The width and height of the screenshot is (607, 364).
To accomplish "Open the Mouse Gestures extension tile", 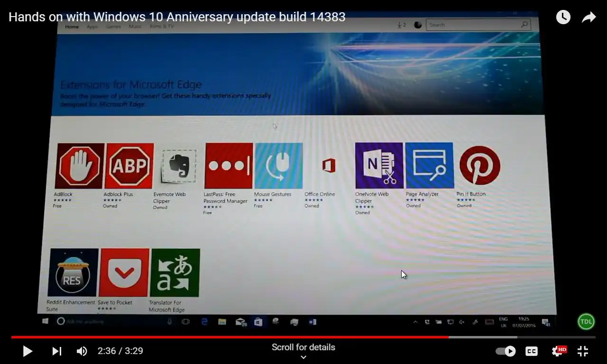I will pos(278,166).
